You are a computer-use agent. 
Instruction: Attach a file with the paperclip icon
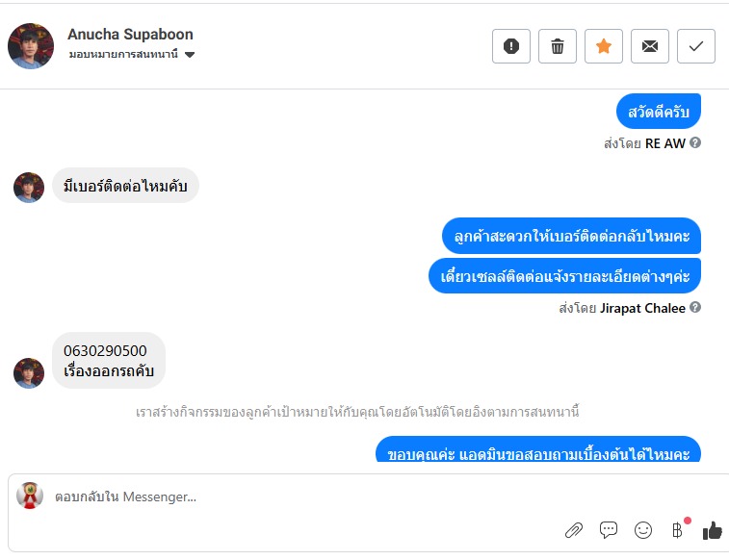point(574,530)
